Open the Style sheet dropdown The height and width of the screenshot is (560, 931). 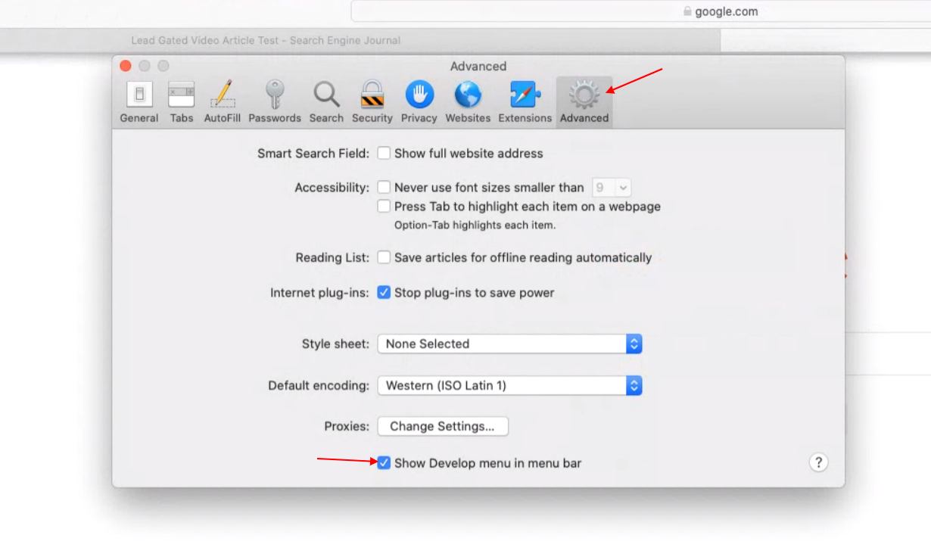(x=633, y=344)
